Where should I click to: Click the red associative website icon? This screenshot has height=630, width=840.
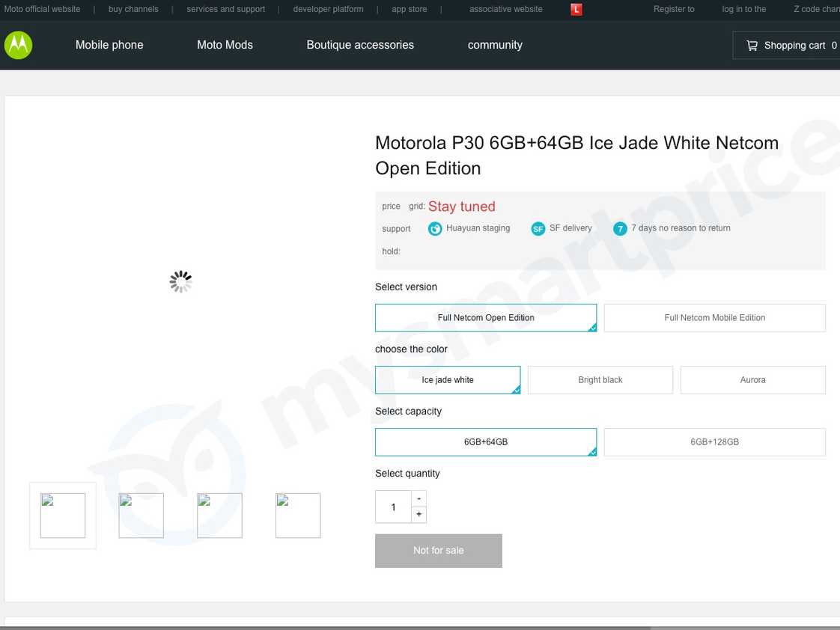pos(576,10)
